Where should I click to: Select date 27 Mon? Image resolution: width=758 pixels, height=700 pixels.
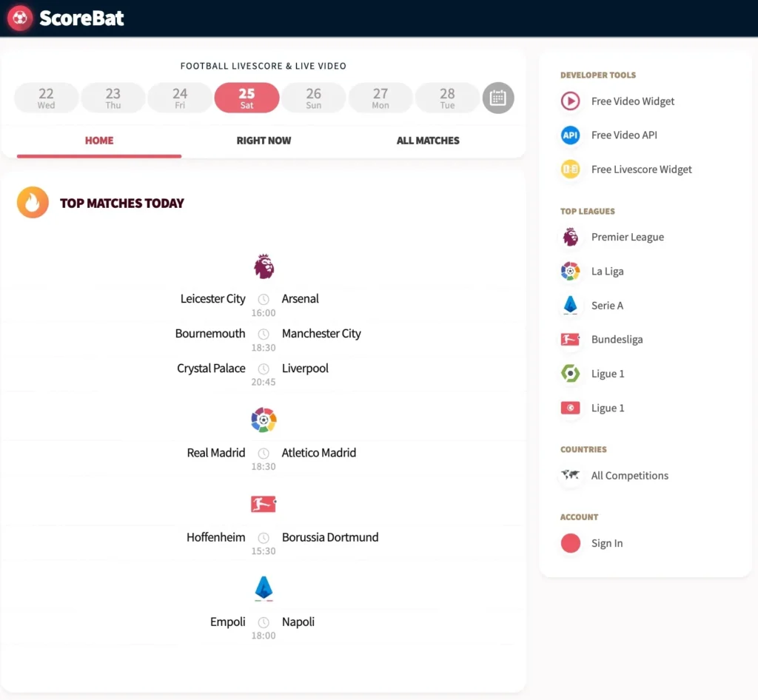click(380, 98)
